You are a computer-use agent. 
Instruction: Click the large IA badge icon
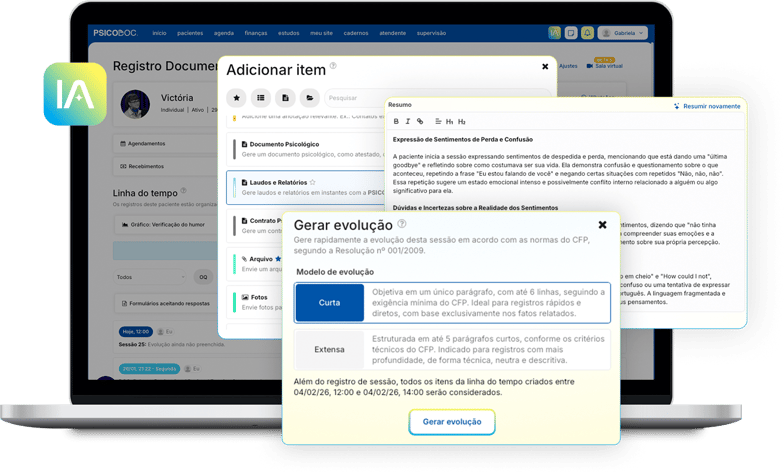pyautogui.click(x=75, y=94)
